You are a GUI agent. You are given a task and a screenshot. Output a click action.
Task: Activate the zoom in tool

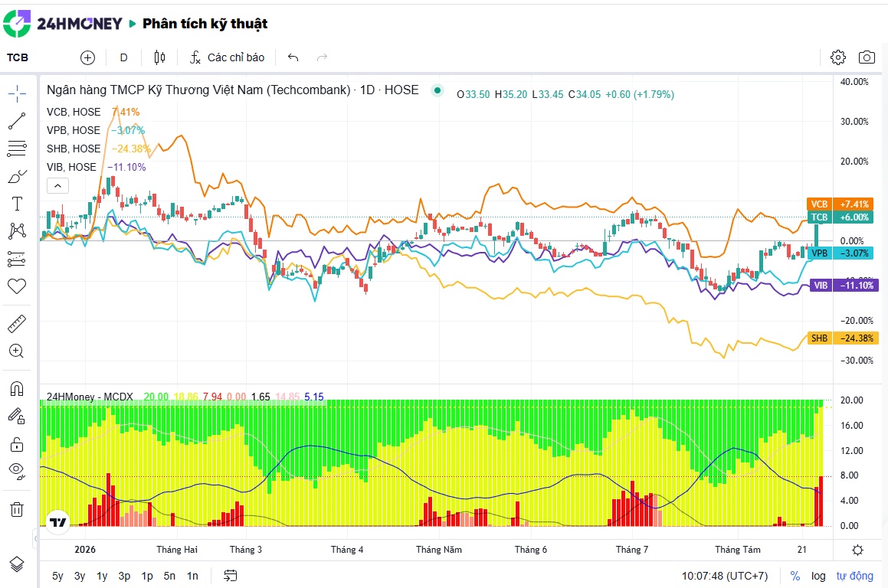pyautogui.click(x=17, y=351)
